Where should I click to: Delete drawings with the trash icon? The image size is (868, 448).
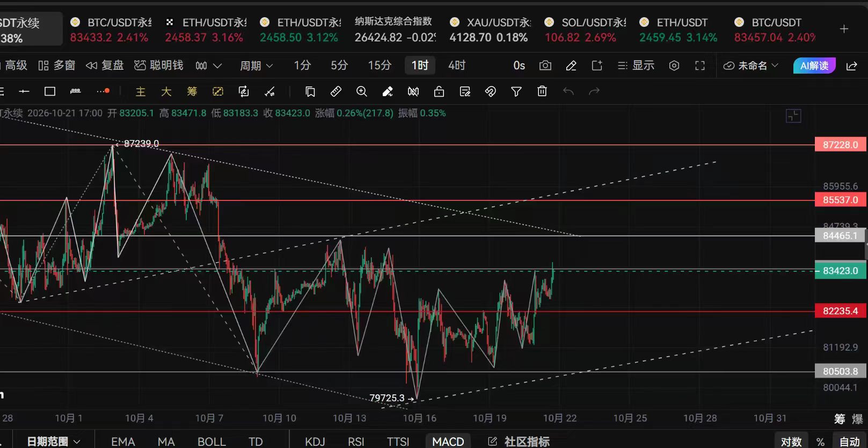click(542, 91)
